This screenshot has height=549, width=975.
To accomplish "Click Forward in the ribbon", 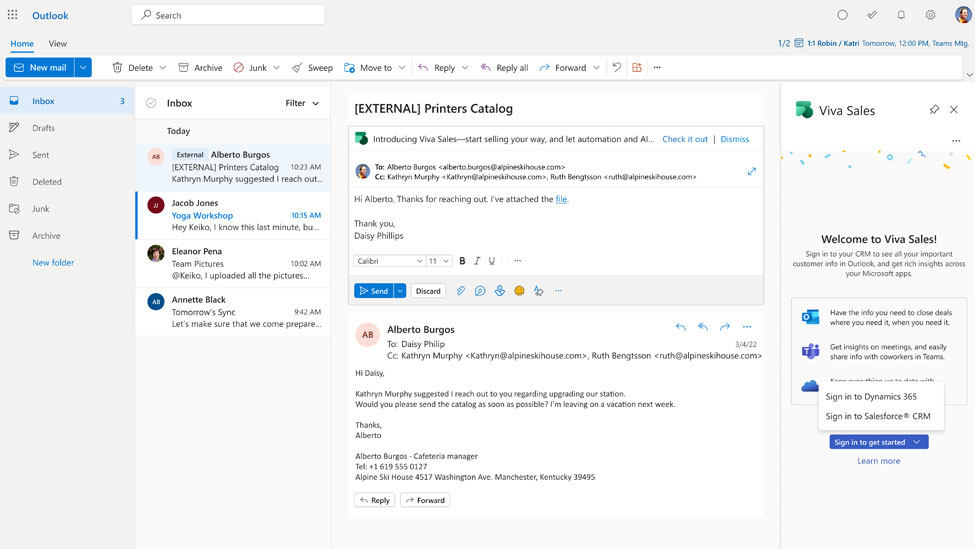I will [x=563, y=67].
